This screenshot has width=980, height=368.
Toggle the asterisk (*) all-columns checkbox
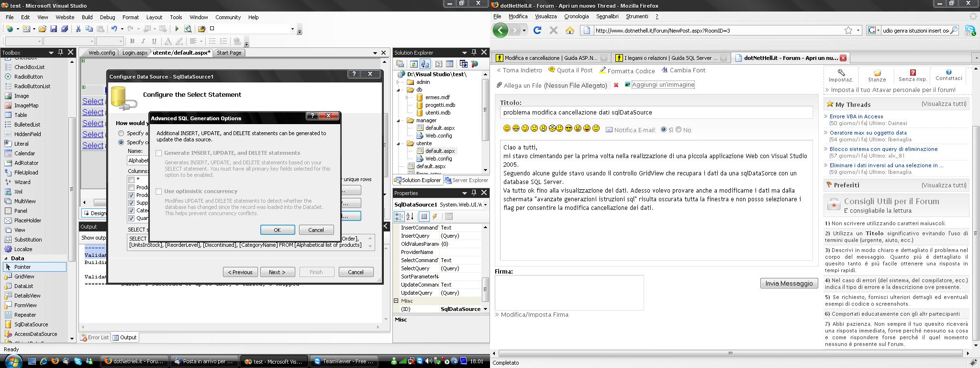132,180
